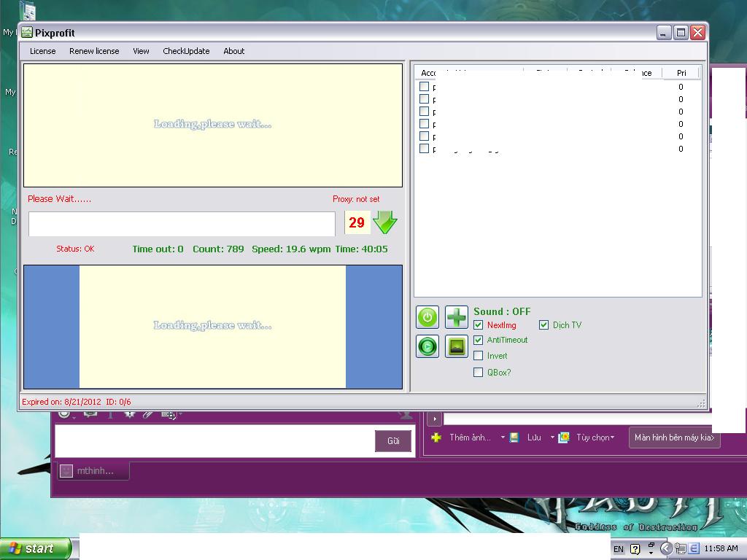Click the Please Wait...... message
Image resolution: width=747 pixels, height=560 pixels.
[x=60, y=199]
